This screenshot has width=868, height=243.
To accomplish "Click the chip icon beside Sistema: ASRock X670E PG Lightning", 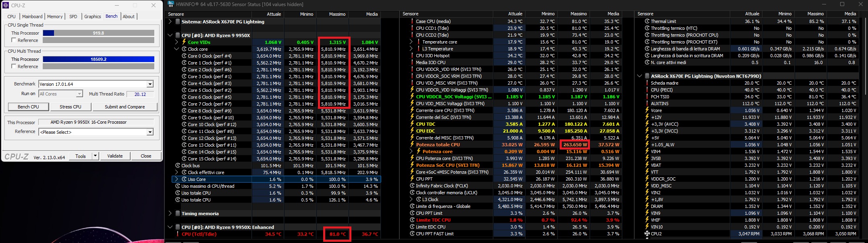I will coord(178,22).
